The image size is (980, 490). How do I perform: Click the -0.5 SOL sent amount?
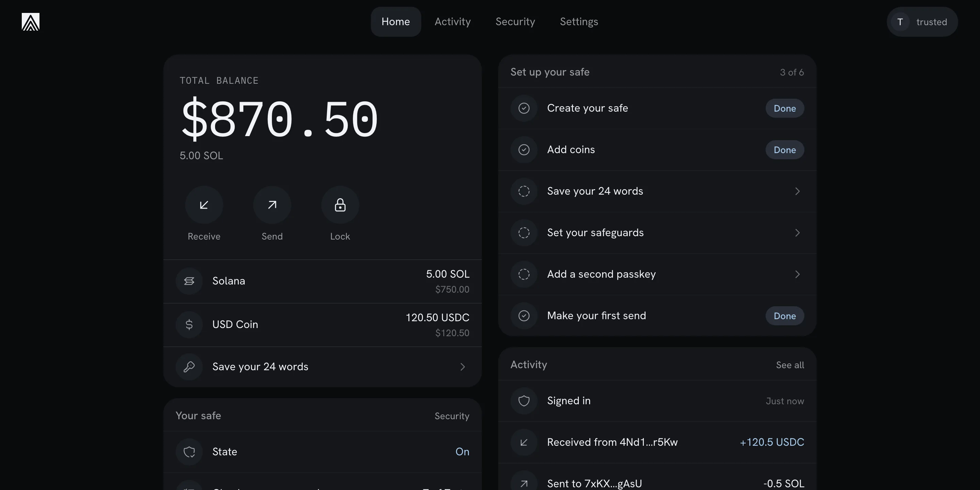783,484
